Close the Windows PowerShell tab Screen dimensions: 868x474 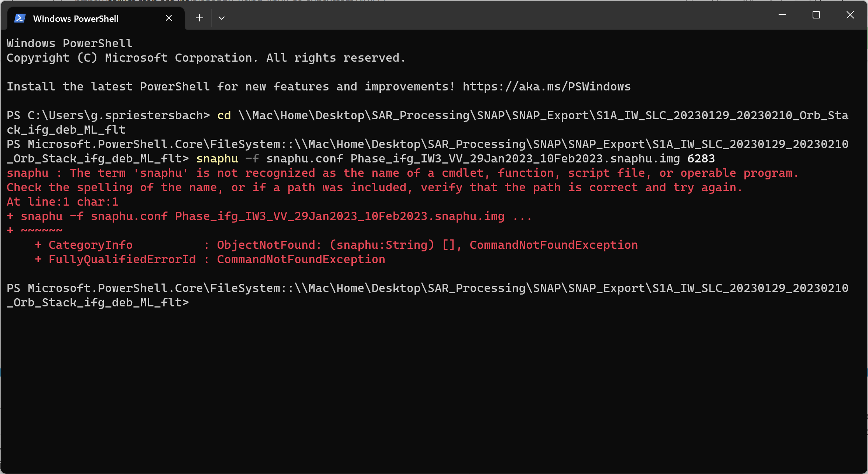pyautogui.click(x=169, y=18)
